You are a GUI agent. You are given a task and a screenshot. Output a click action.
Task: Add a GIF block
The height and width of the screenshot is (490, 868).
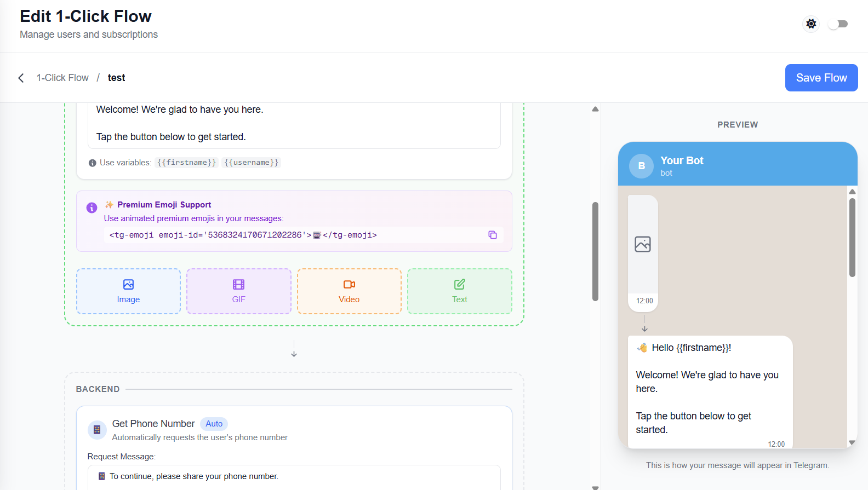239,291
